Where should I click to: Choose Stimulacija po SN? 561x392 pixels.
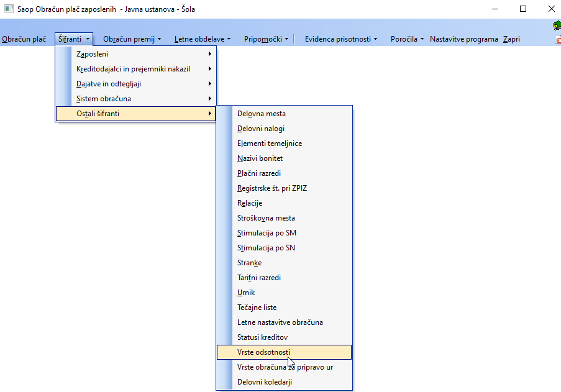point(284,248)
